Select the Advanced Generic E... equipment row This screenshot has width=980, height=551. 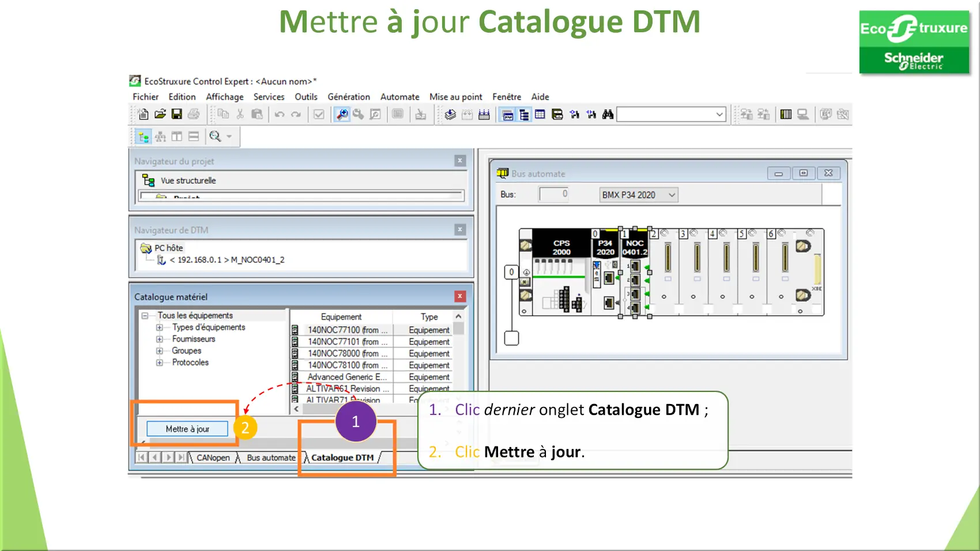pyautogui.click(x=371, y=377)
